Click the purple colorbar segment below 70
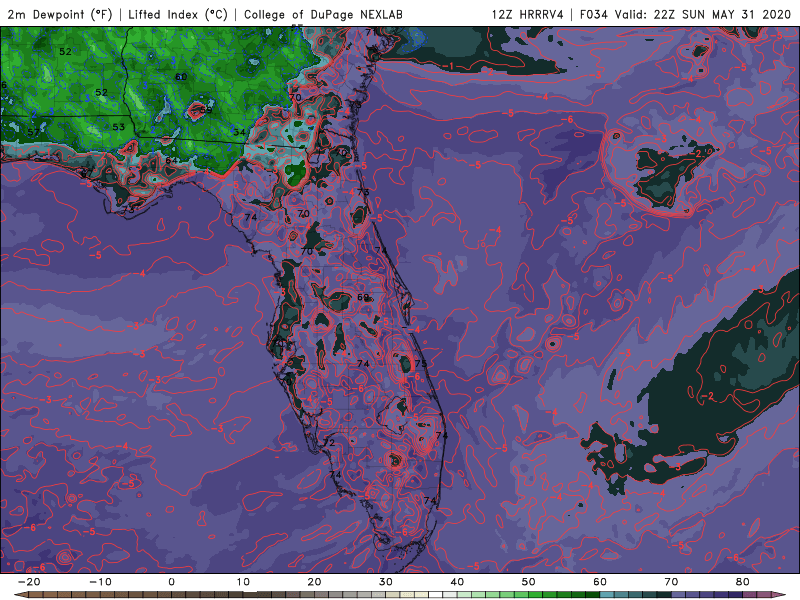Screen dimensions: 800x600 coord(678,595)
